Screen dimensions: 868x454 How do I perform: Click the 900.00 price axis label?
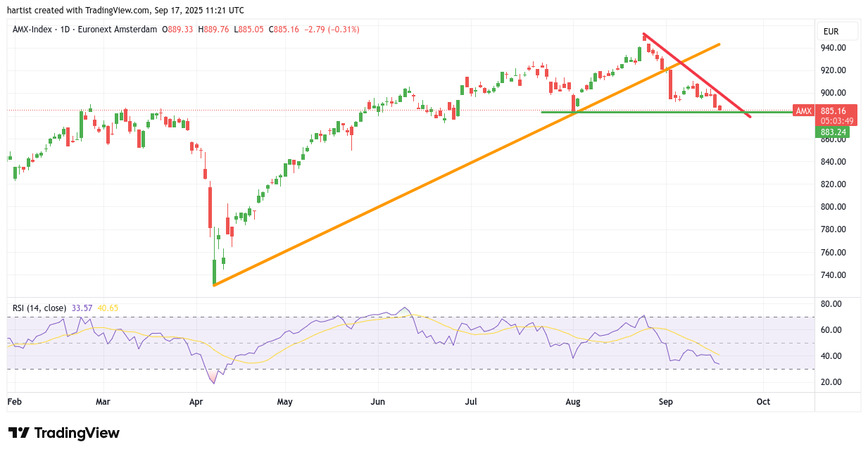point(833,93)
